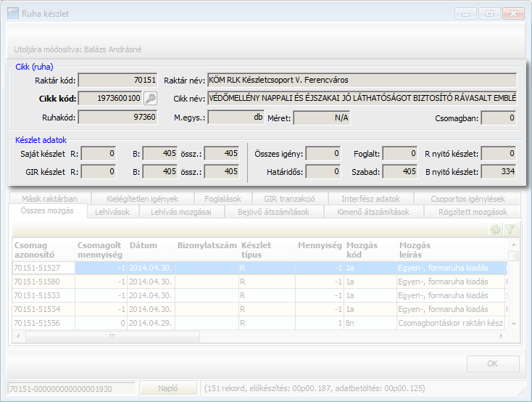
Task: Open the Kielégítetlen igények tab
Action: click(142, 198)
